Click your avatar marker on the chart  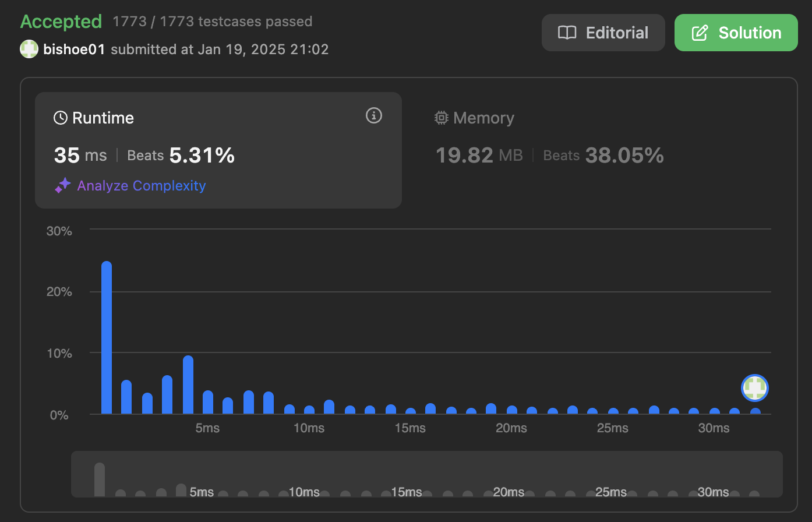click(x=755, y=388)
